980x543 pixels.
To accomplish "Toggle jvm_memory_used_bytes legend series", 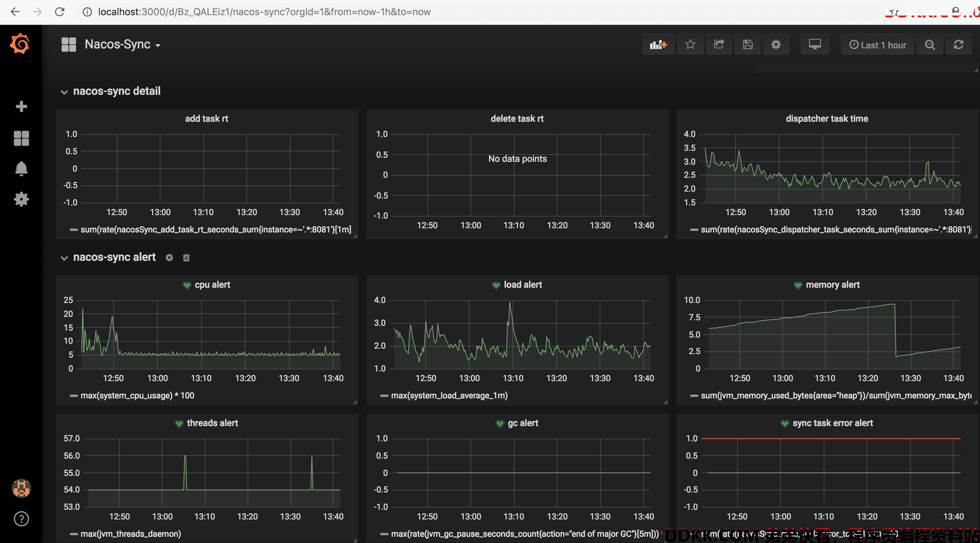I will [836, 396].
